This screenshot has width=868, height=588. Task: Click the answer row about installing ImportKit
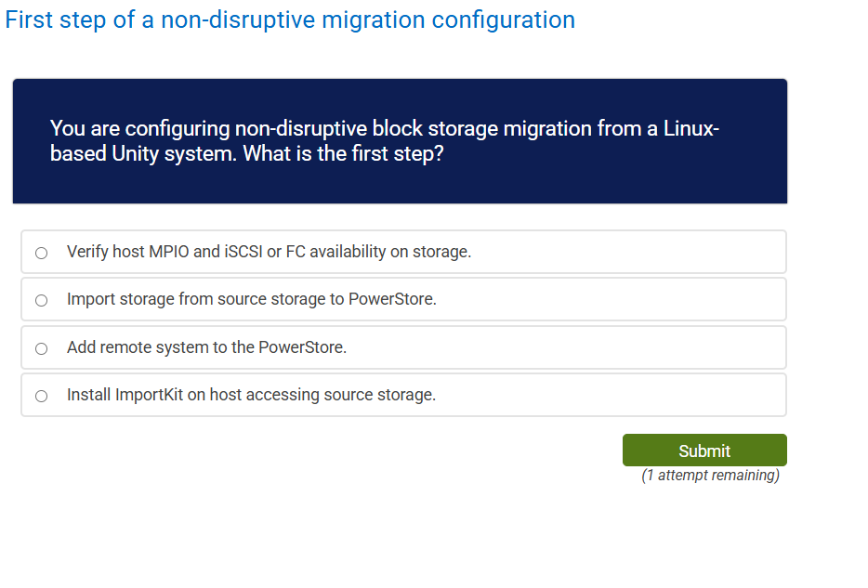point(403,395)
